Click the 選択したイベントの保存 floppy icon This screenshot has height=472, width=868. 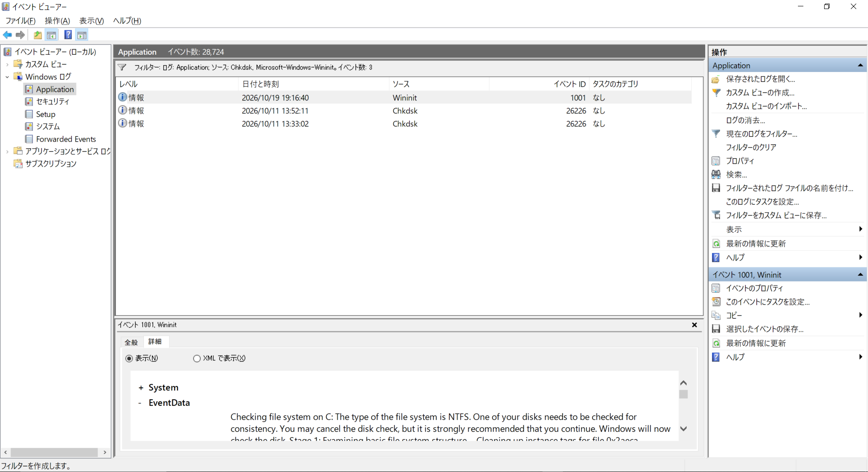[x=716, y=329]
